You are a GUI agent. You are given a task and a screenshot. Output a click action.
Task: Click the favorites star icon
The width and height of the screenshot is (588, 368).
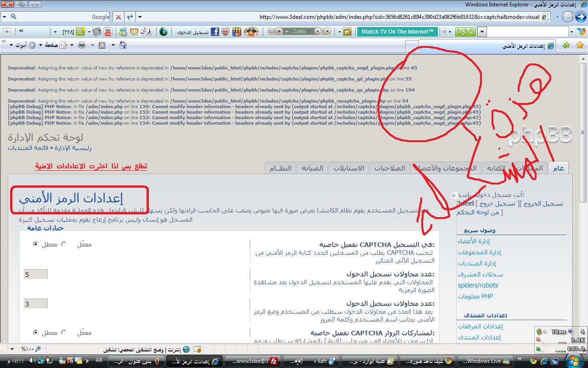point(580,45)
